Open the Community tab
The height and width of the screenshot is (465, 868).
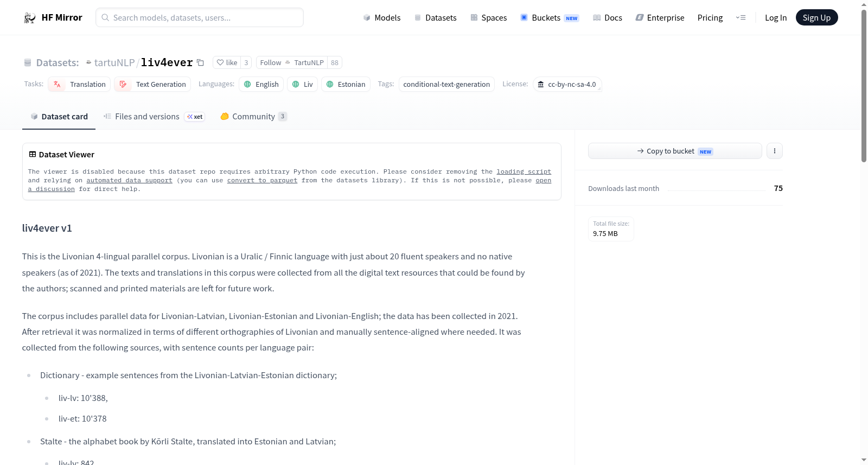[253, 117]
